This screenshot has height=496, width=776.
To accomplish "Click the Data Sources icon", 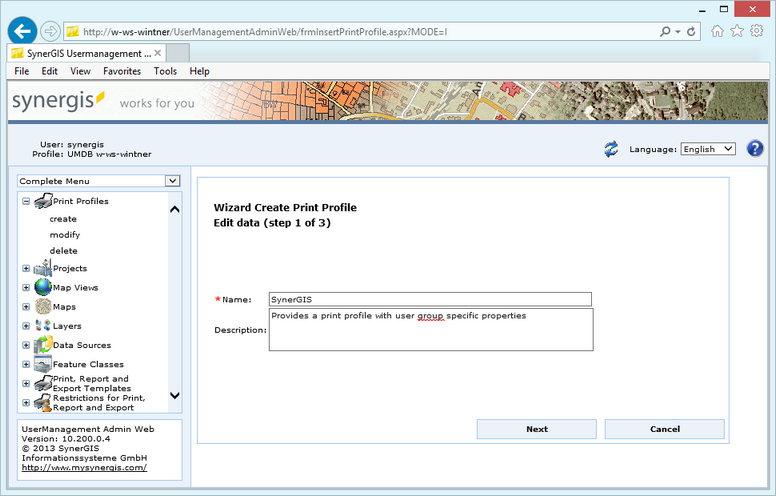I will click(43, 345).
